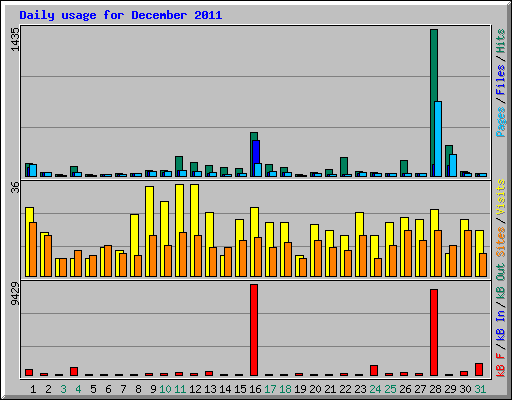
Task: Click the 'Files' legend label
Action: pos(500,80)
